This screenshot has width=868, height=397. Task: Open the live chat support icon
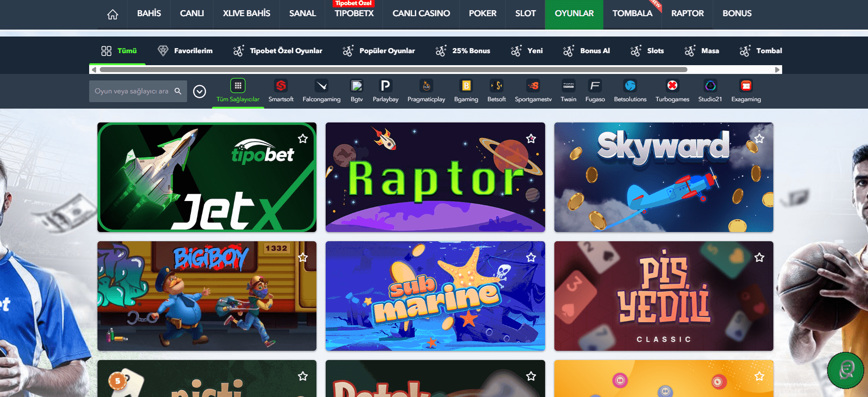point(845,370)
